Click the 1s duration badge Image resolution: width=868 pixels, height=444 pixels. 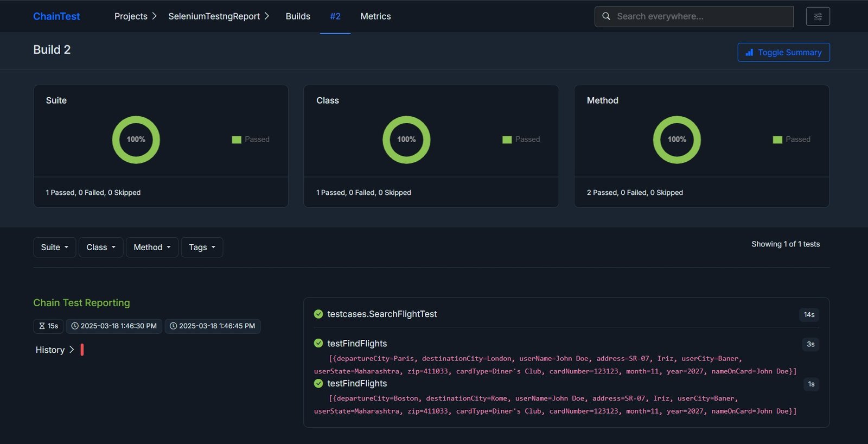click(x=811, y=384)
